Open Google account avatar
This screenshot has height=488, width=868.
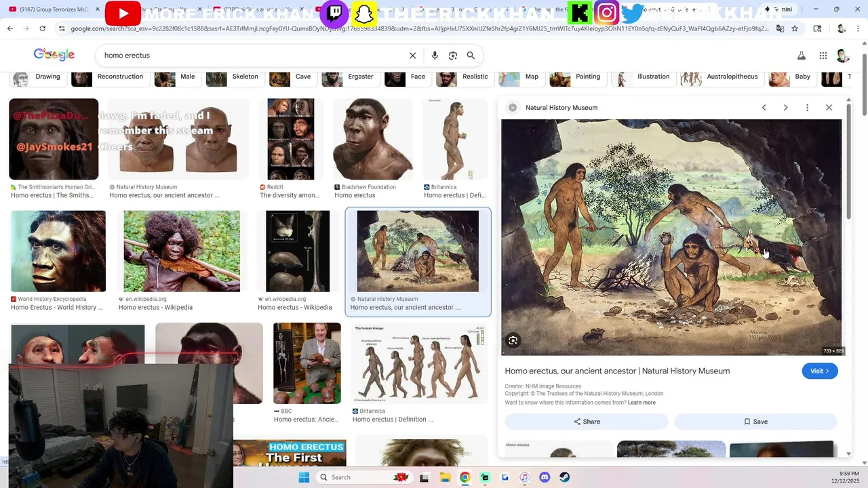click(843, 56)
